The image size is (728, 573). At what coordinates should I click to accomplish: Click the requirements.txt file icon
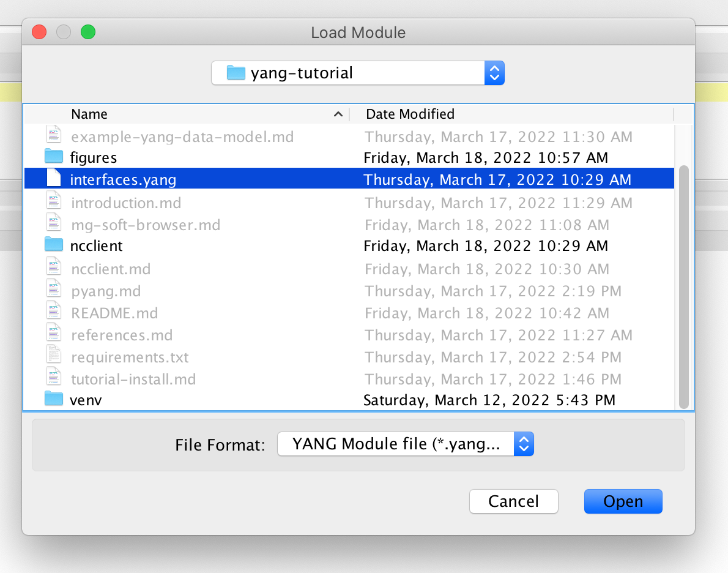54,356
